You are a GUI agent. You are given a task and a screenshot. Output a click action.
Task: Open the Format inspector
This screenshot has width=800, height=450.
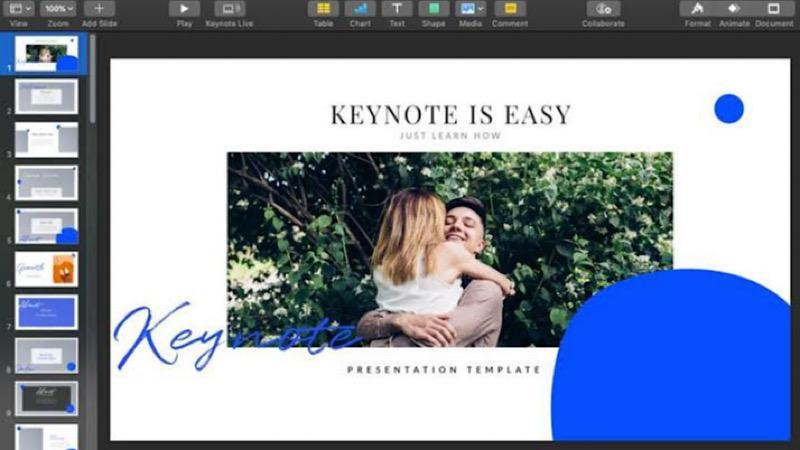[x=697, y=9]
